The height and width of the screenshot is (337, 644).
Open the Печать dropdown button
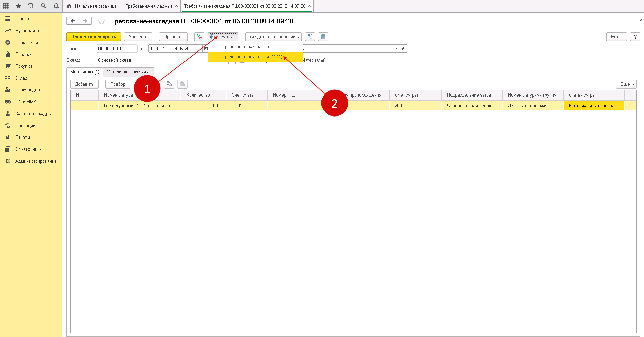click(x=223, y=37)
